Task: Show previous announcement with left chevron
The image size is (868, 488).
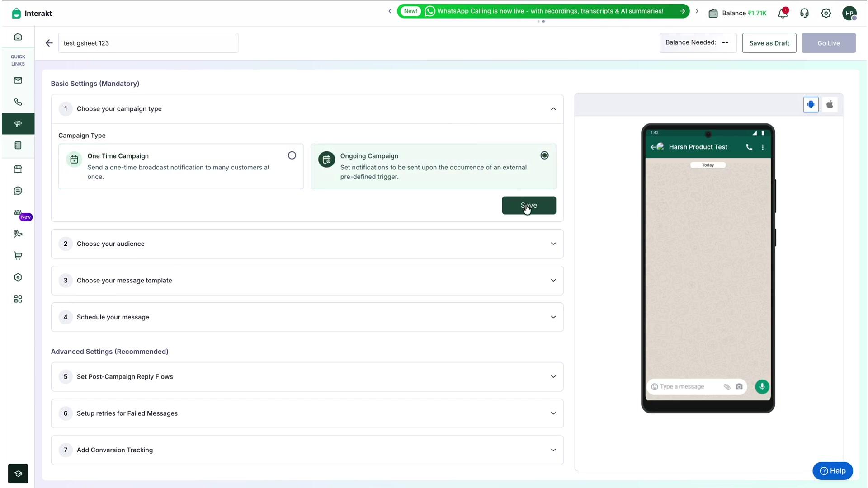Action: point(390,11)
